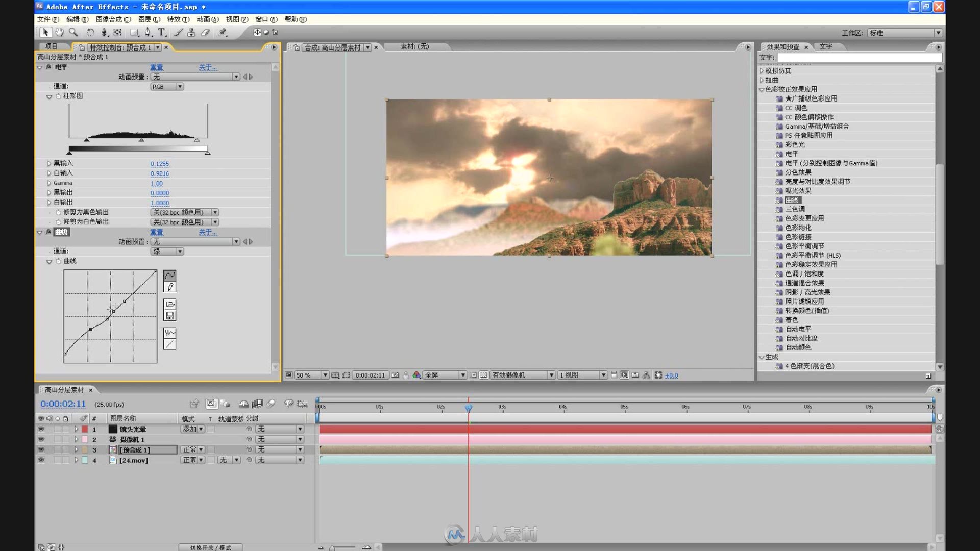
Task: Open the 全屏 resolution dropdown
Action: point(445,375)
